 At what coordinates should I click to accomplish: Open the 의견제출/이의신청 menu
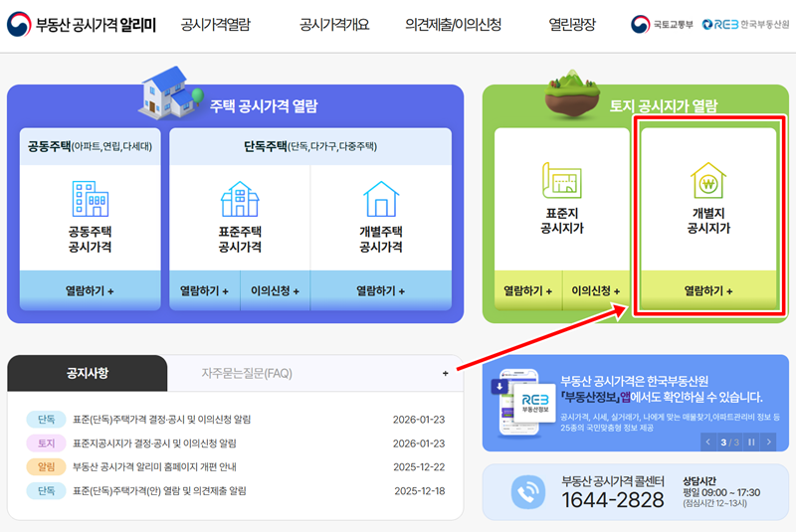pos(453,24)
